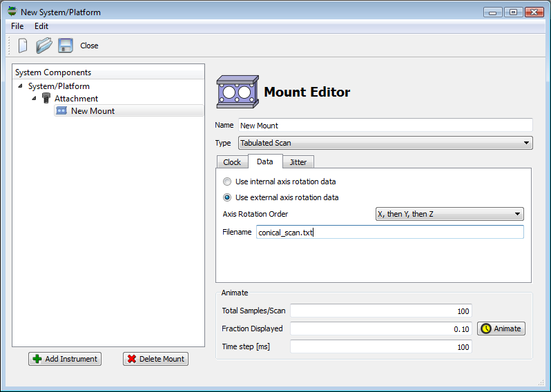Viewport: 551px width, 392px height.
Task: Click the large Mount Editor icon
Action: click(238, 92)
